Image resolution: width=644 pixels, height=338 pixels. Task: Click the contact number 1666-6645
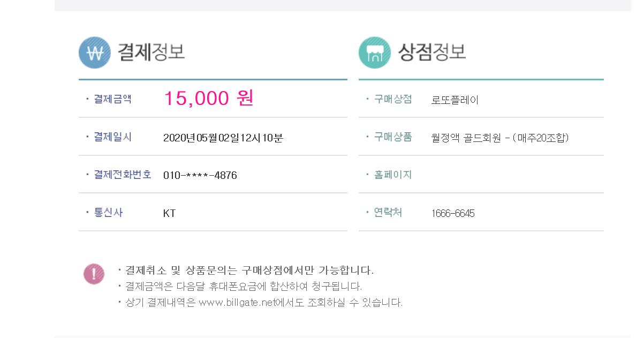[x=453, y=213]
